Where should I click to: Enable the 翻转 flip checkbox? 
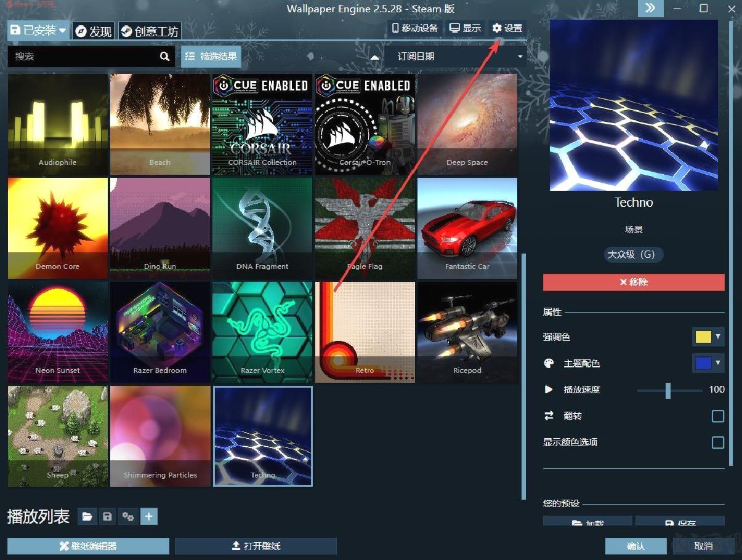click(718, 417)
